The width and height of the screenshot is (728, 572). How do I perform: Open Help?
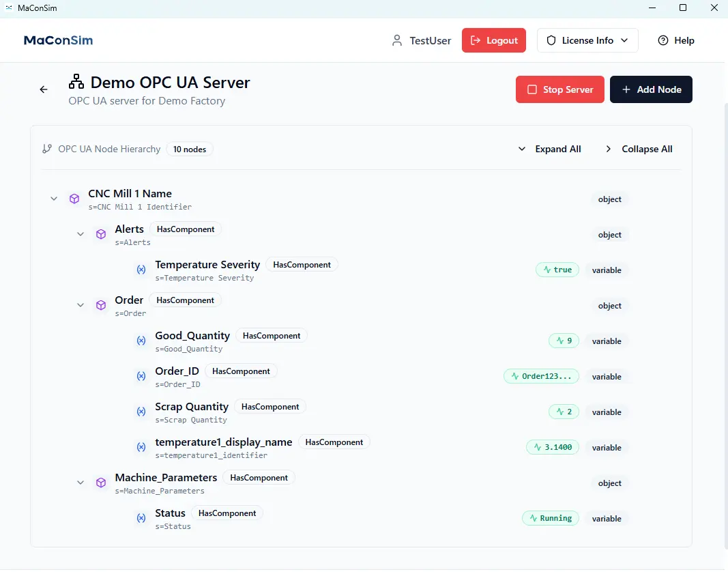pos(676,40)
